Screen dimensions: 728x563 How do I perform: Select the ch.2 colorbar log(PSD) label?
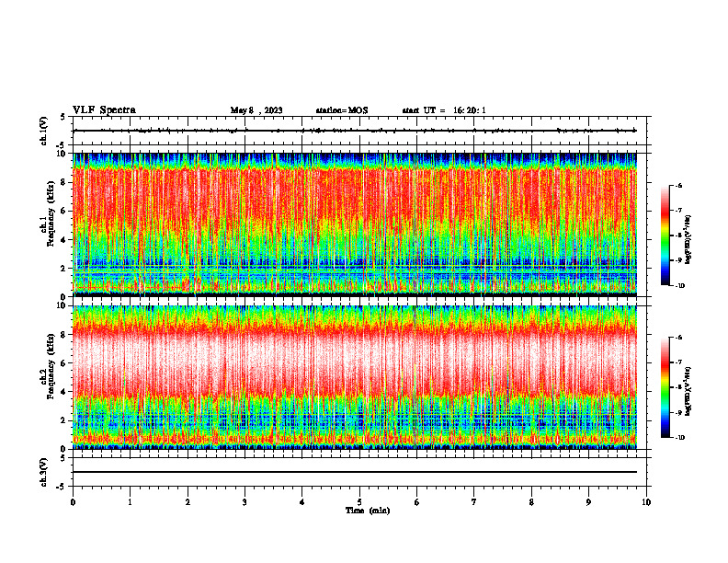click(688, 392)
